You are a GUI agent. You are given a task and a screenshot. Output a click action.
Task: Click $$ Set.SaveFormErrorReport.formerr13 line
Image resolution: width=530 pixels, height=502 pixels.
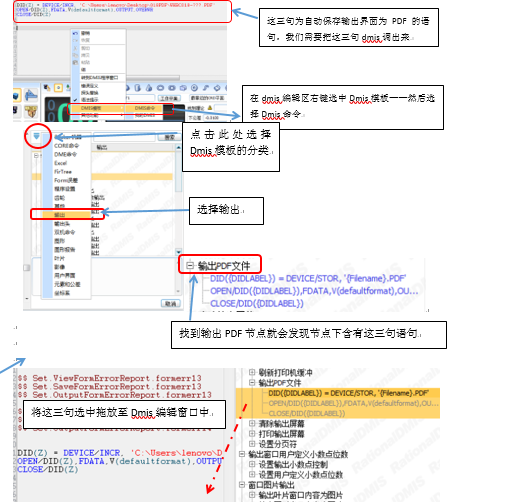(x=110, y=386)
